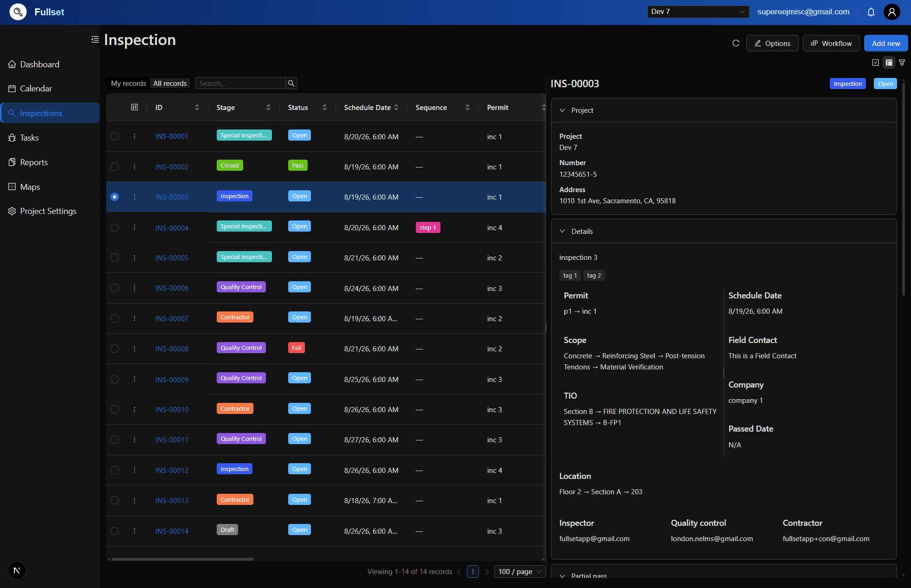Collapse the Project section
Viewport: 911px width, 588px height.
562,110
